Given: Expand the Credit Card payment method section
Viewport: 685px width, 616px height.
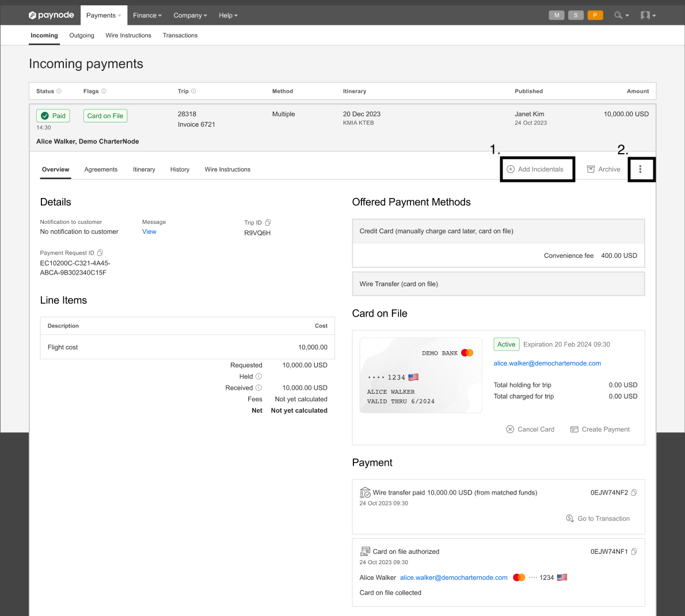Looking at the screenshot, I should click(x=498, y=231).
